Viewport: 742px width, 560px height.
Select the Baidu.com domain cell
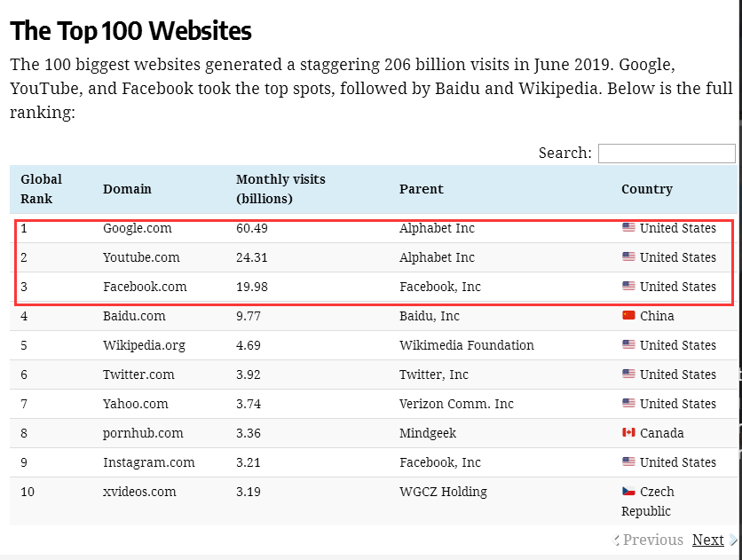tap(134, 316)
